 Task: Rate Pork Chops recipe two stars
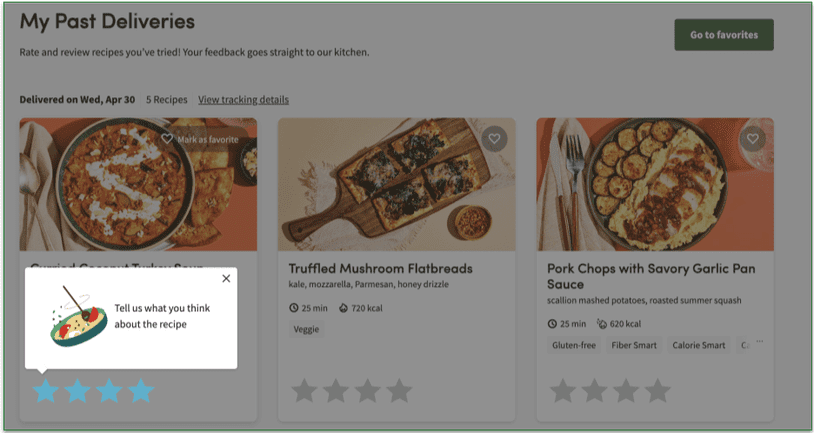(x=594, y=390)
